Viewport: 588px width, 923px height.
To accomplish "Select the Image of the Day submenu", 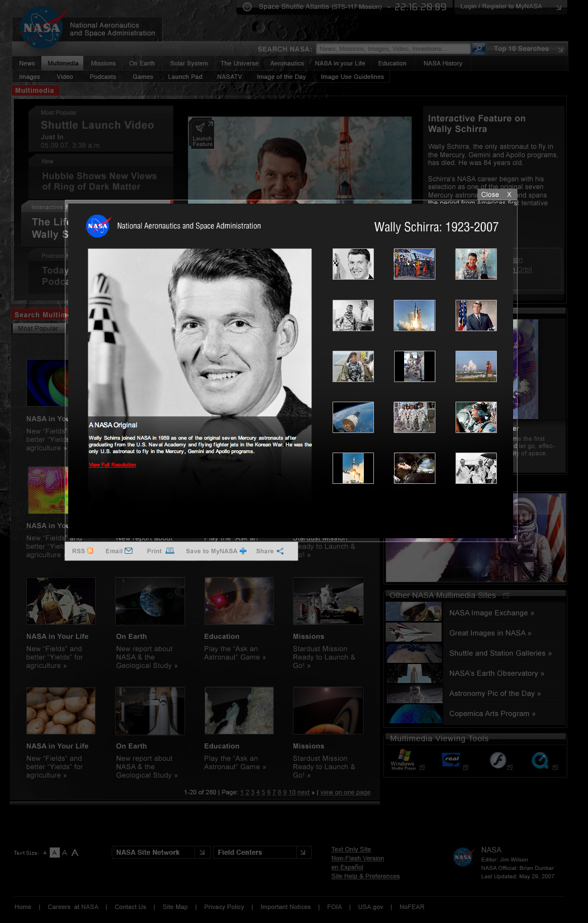I will (x=281, y=77).
